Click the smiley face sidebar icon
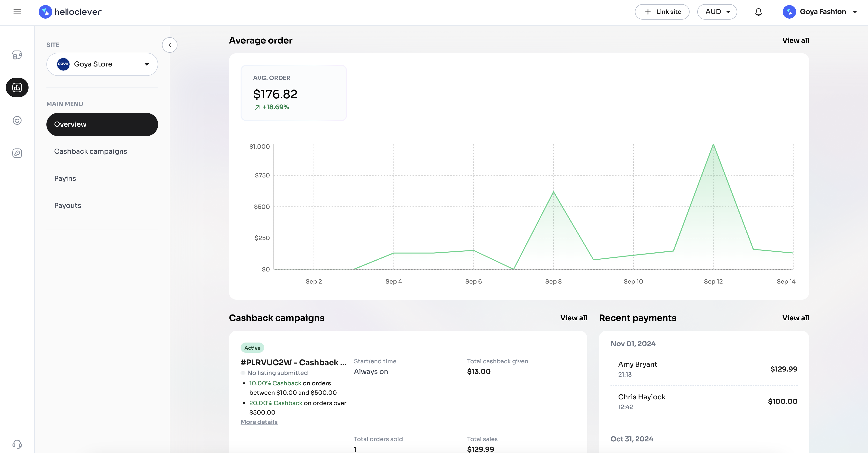The width and height of the screenshot is (868, 453). pyautogui.click(x=17, y=120)
